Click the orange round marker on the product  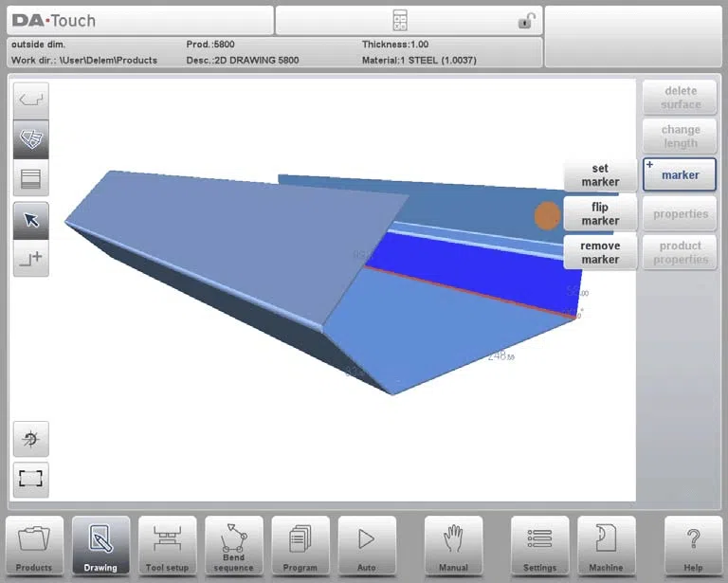click(547, 216)
